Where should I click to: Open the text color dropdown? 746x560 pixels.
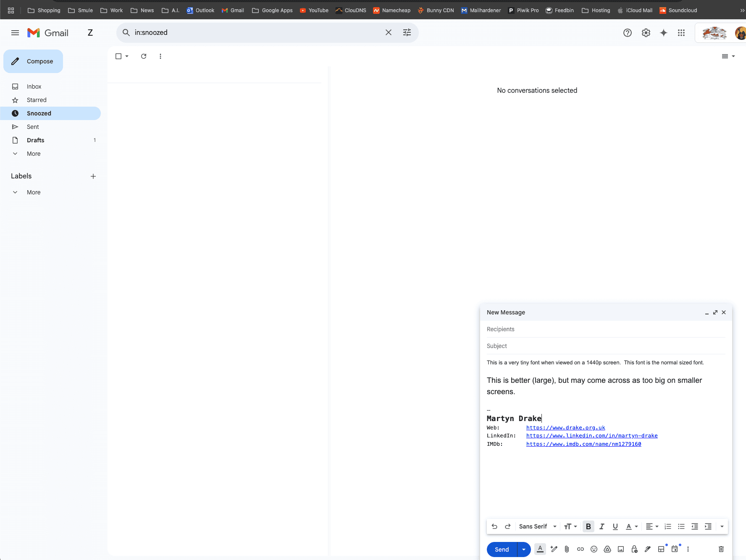[632, 526]
